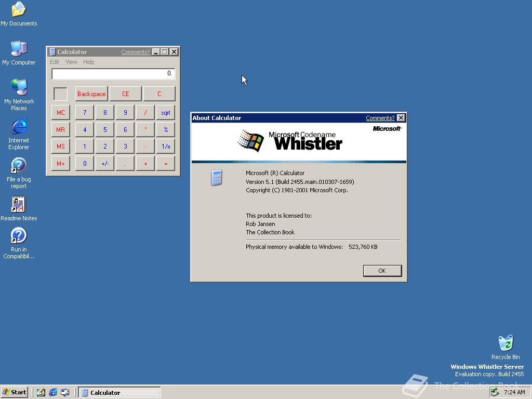
Task: Open My Network Places icon
Action: [x=19, y=95]
